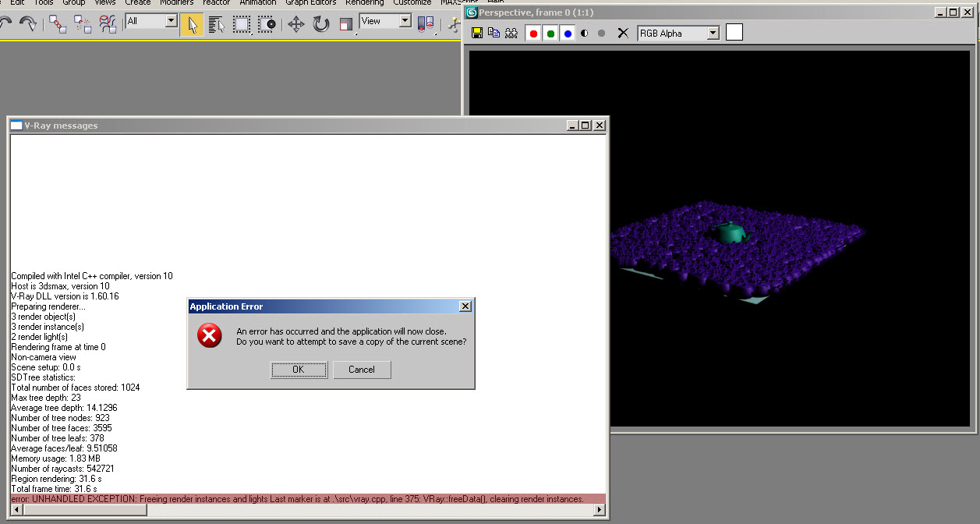This screenshot has height=524, width=980.
Task: Click the 'Non-camera view' line
Action: [x=44, y=357]
